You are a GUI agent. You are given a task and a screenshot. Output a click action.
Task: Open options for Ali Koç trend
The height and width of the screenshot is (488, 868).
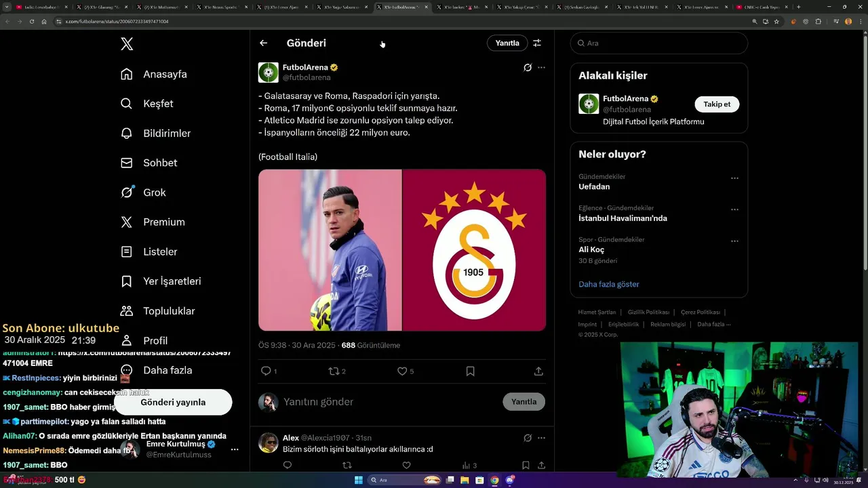click(734, 241)
